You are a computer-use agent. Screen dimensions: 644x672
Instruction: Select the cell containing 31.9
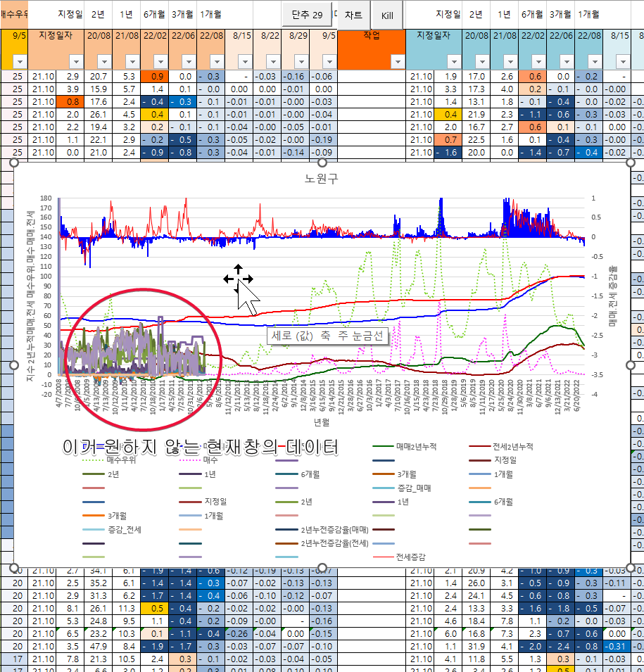[476, 646]
